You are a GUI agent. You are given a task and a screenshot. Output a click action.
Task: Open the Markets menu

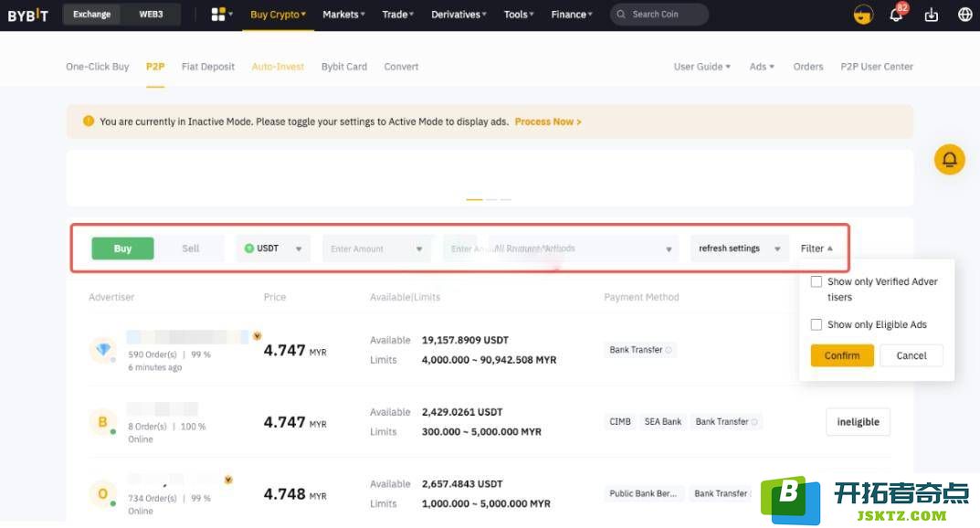click(343, 15)
